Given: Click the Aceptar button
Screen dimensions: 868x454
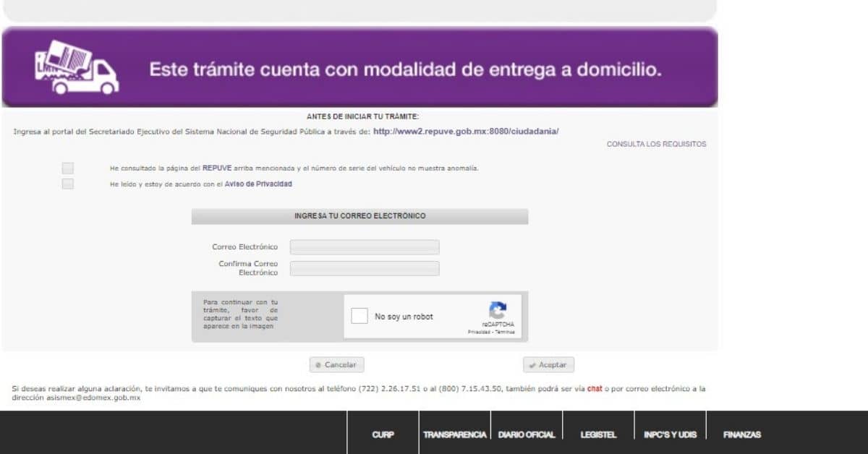Looking at the screenshot, I should coord(548,365).
